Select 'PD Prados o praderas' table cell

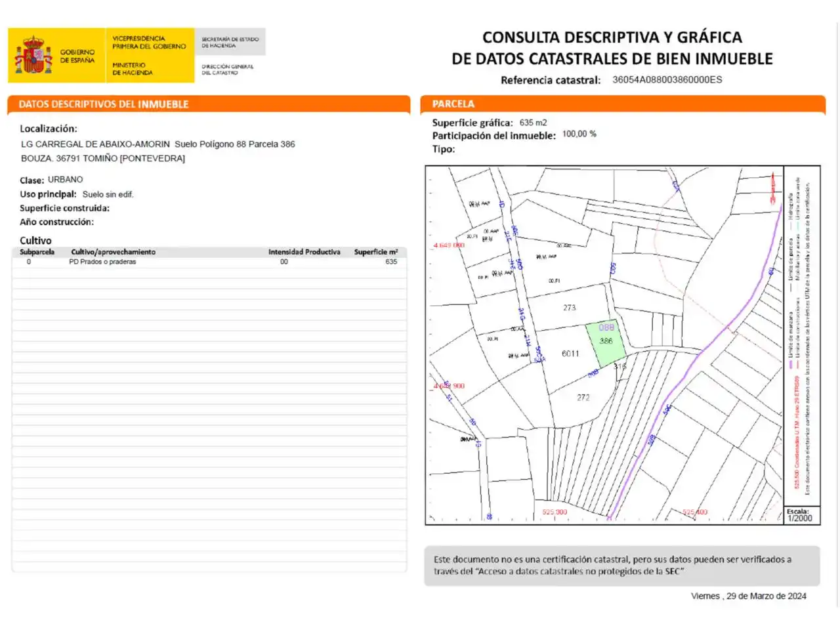click(x=102, y=262)
